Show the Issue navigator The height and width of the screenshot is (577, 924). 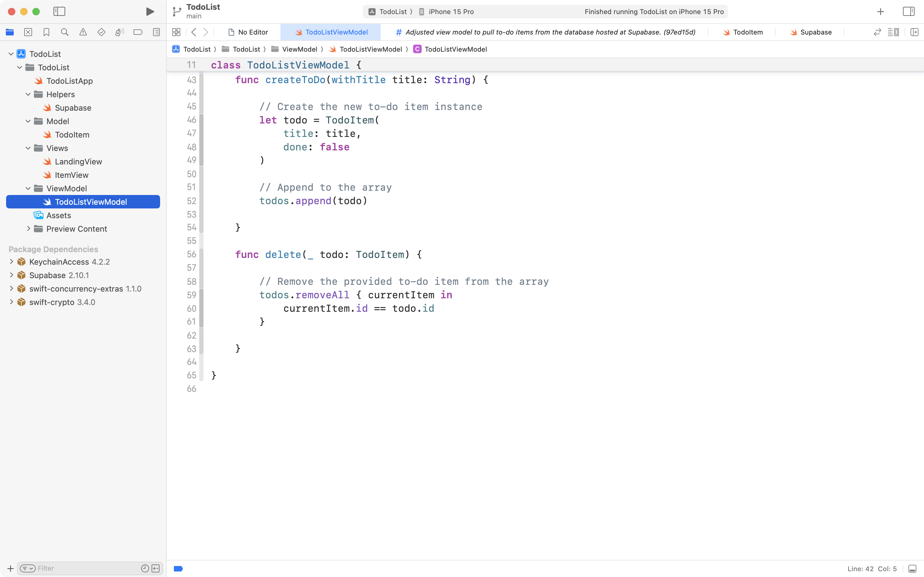point(83,32)
